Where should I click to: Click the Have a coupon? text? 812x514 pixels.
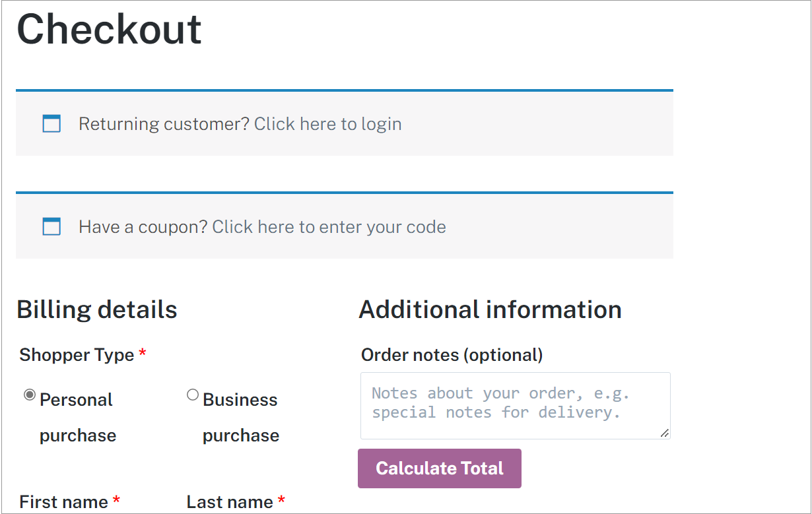143,227
